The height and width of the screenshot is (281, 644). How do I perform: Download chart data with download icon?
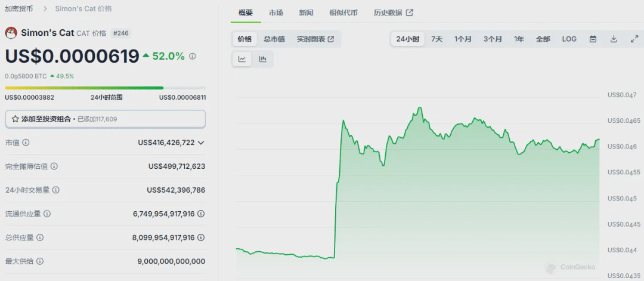tap(614, 39)
